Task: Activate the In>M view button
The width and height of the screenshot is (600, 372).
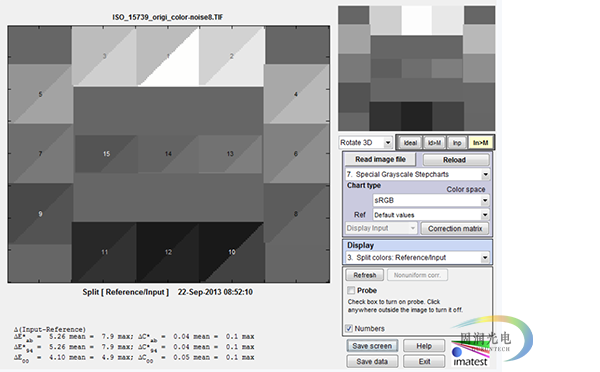Action: pyautogui.click(x=480, y=143)
